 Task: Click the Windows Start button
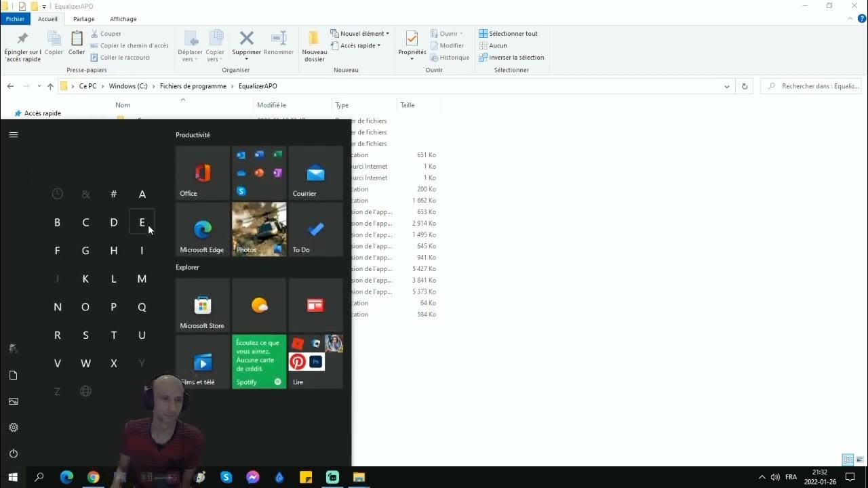13,477
